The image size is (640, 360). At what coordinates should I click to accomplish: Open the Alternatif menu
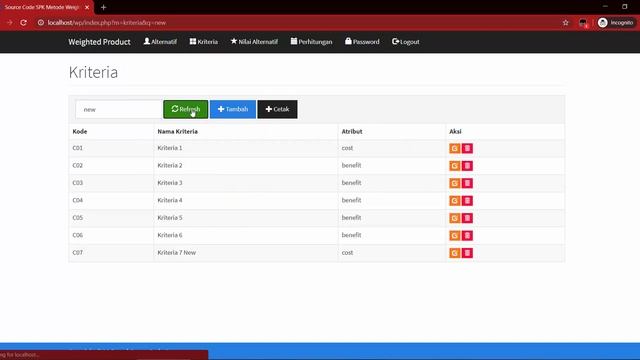160,42
